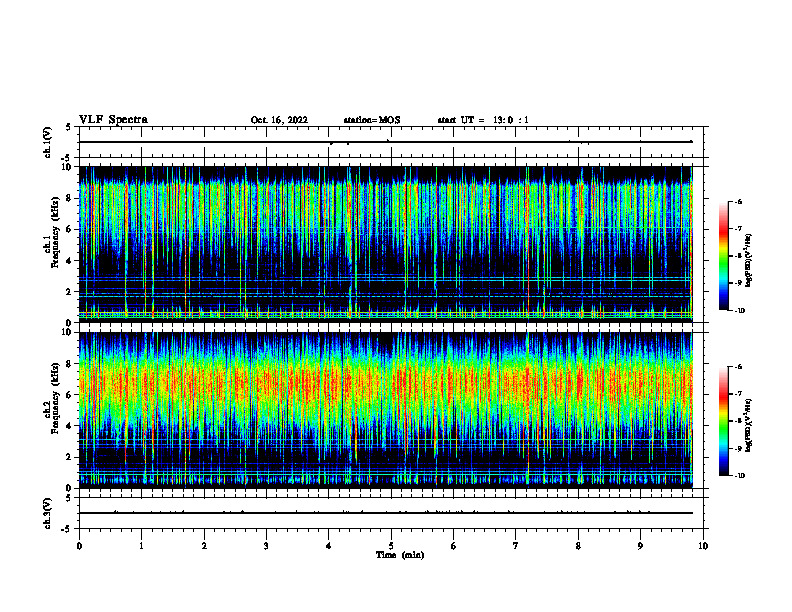The width and height of the screenshot is (792, 612).
Task: Select the "Oct. 16, 2022" date text
Action: point(279,120)
